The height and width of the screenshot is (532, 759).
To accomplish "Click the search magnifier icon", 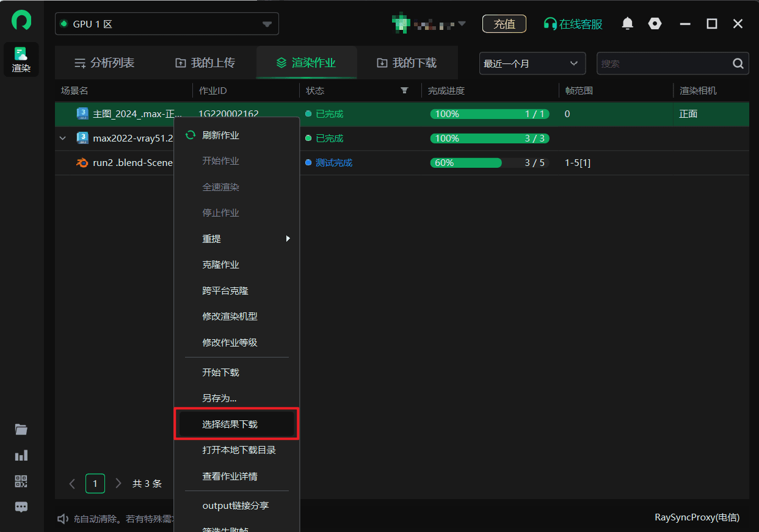I will click(738, 63).
